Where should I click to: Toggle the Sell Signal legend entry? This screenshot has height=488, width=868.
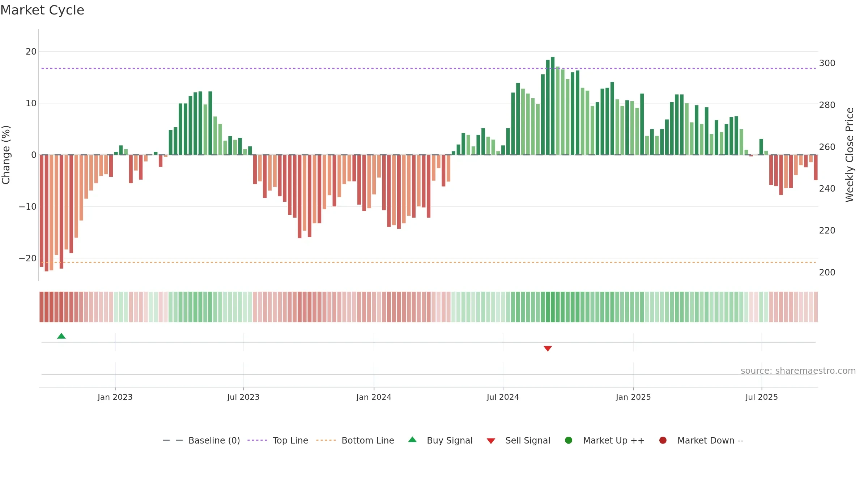tap(518, 441)
